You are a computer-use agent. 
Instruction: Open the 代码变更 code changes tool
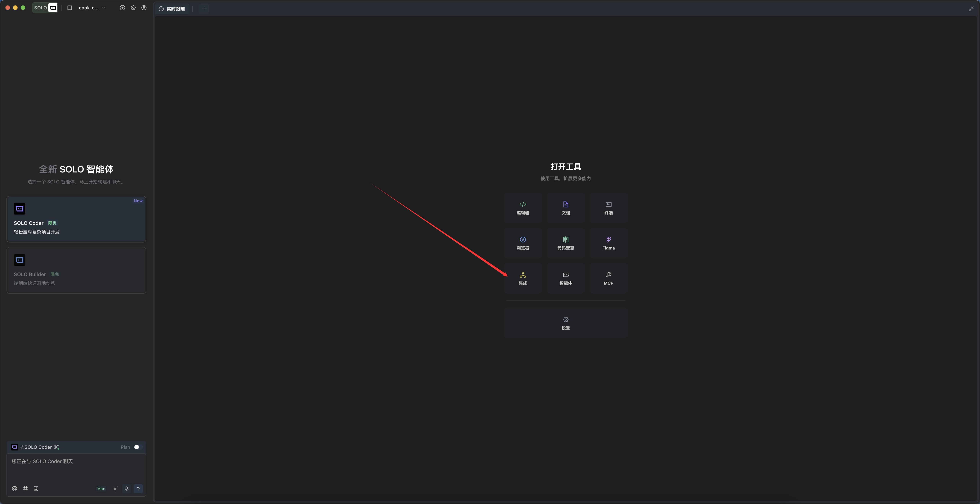tap(566, 243)
